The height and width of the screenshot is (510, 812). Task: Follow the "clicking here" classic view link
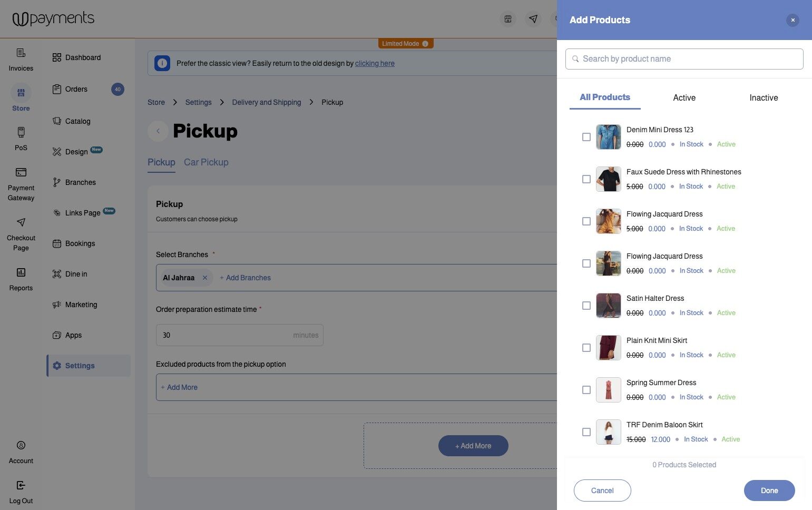pos(375,64)
